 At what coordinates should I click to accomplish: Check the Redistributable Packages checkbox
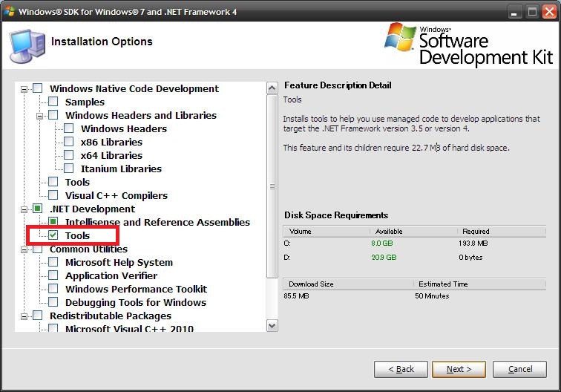point(38,316)
